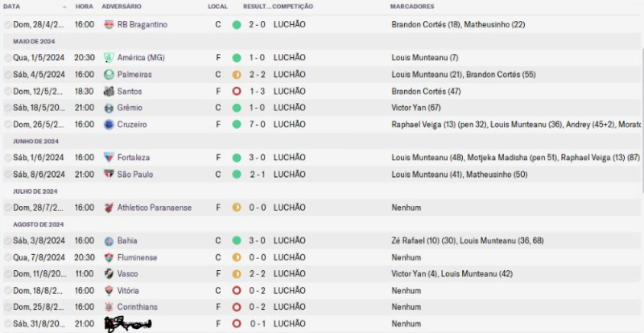Click the red loss indicator for Santos match
Image resolution: width=644 pixels, height=333 pixels.
point(237,91)
